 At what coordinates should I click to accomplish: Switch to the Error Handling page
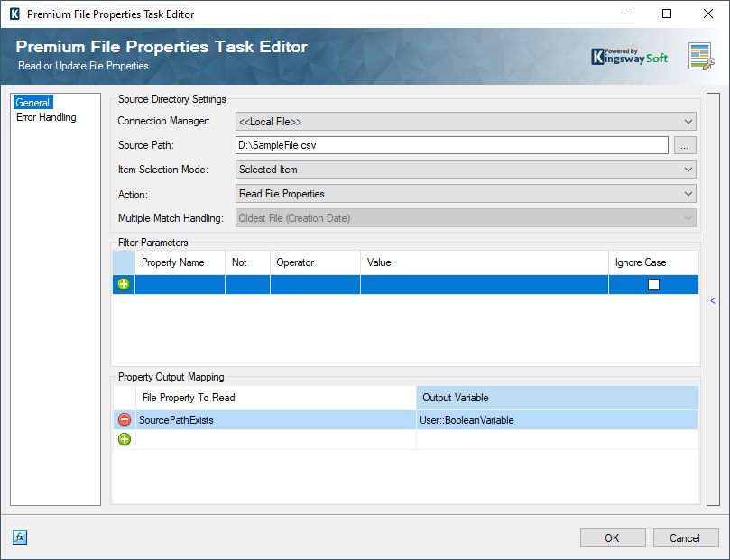45,117
